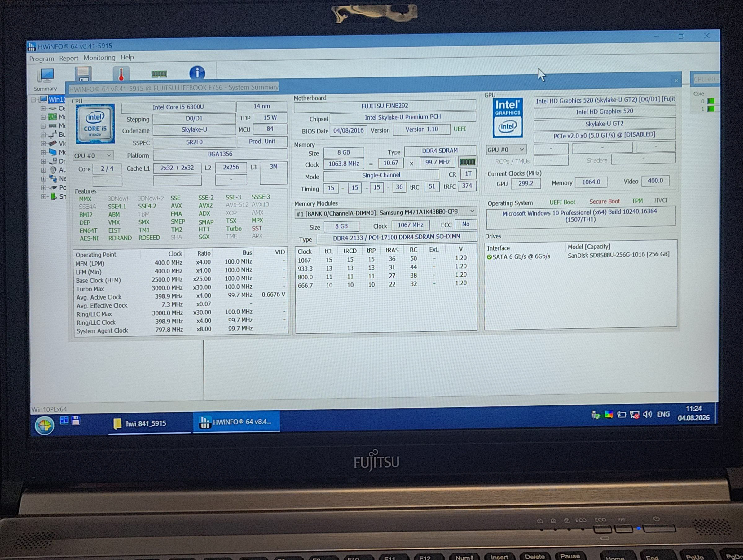This screenshot has height=560, width=743.
Task: Click the green circuit board icon in the tree
Action: [x=52, y=117]
